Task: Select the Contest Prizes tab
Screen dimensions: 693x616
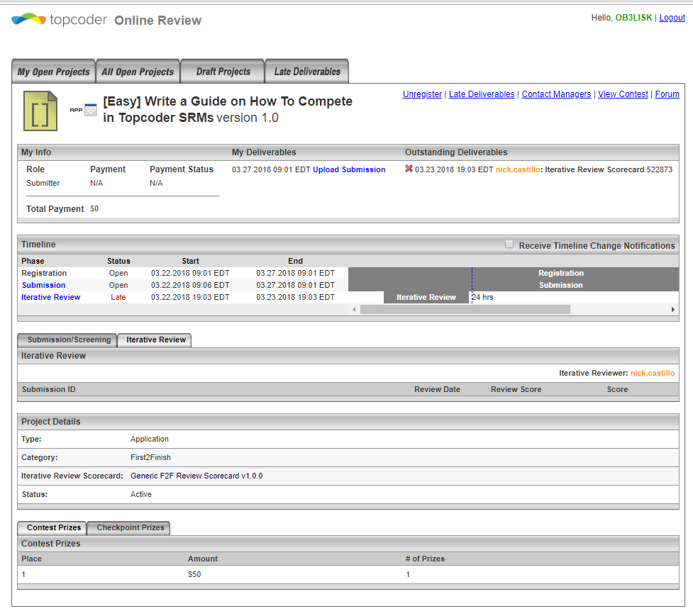Action: pos(52,527)
